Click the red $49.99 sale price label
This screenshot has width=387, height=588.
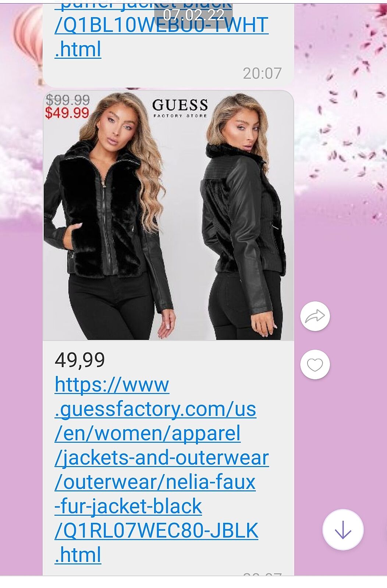pos(67,113)
